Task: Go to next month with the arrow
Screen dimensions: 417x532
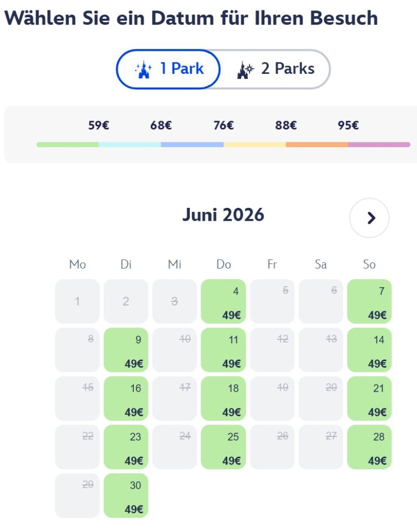Action: pyautogui.click(x=370, y=218)
